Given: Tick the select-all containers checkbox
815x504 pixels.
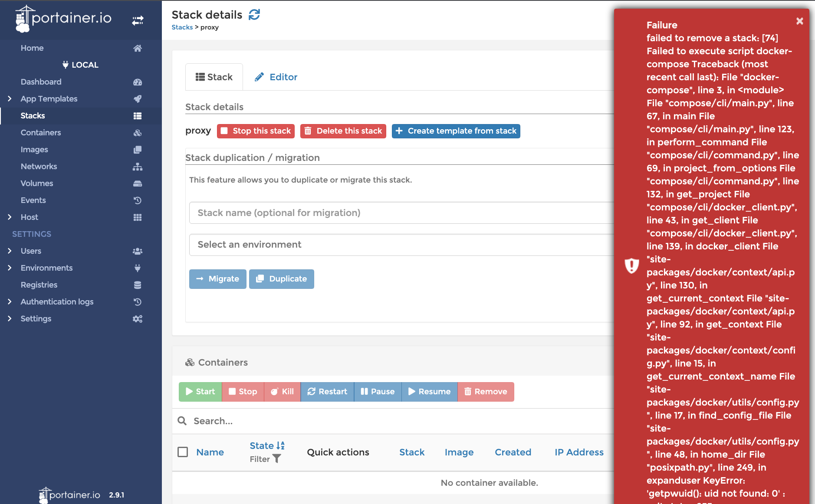Looking at the screenshot, I should pos(183,452).
